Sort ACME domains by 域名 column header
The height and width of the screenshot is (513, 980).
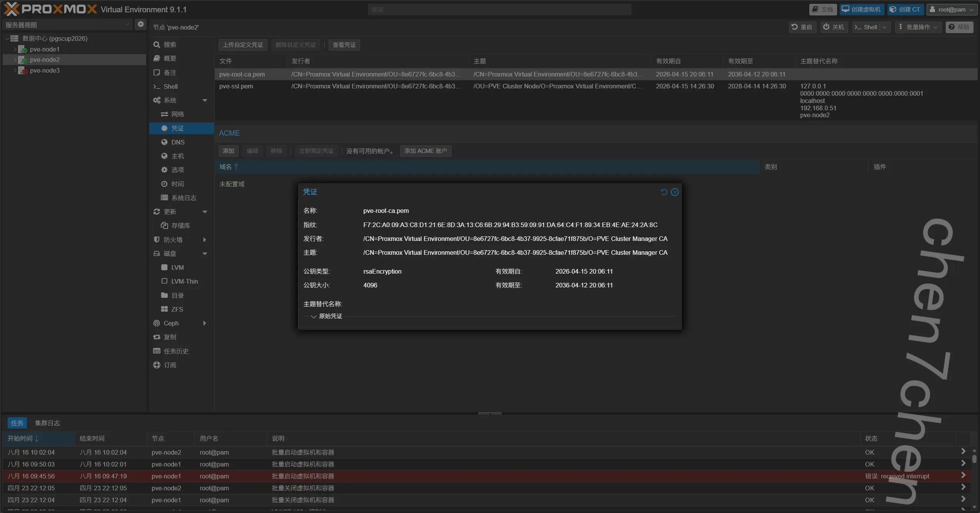(x=487, y=167)
